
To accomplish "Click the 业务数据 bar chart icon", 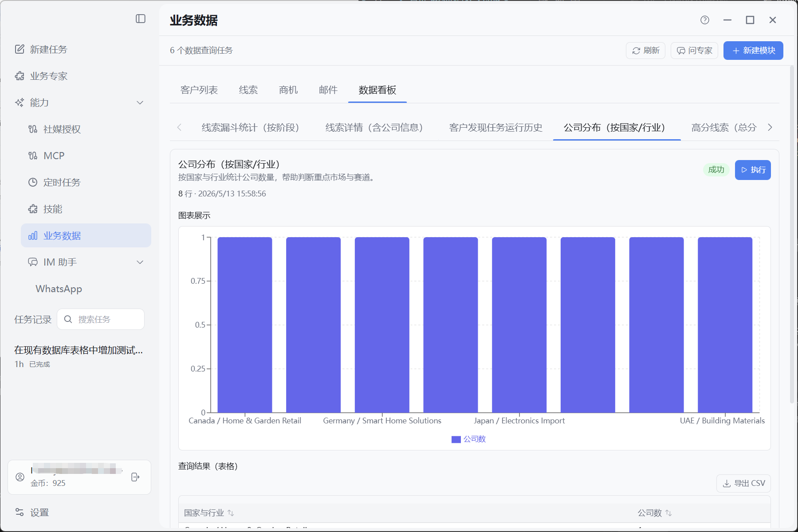I will click(x=33, y=235).
